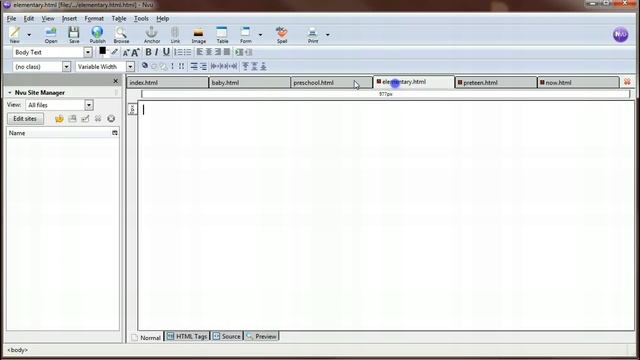This screenshot has height=360, width=640.
Task: Switch to the now.html tab
Action: (x=578, y=82)
